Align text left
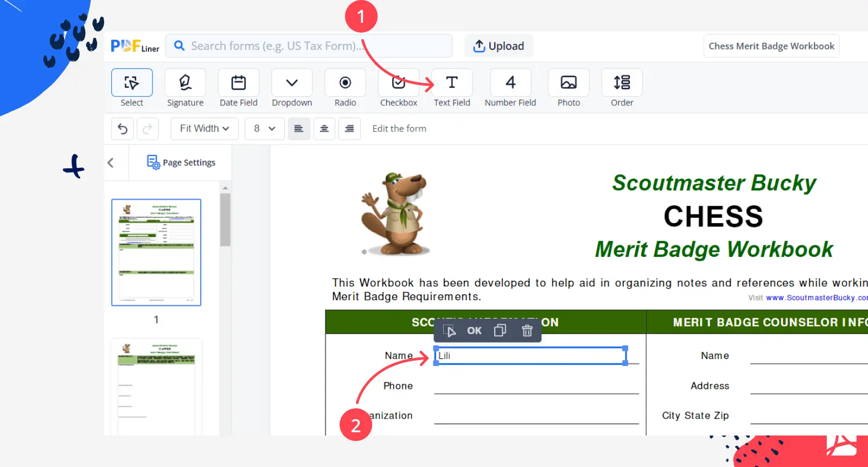 (x=299, y=129)
